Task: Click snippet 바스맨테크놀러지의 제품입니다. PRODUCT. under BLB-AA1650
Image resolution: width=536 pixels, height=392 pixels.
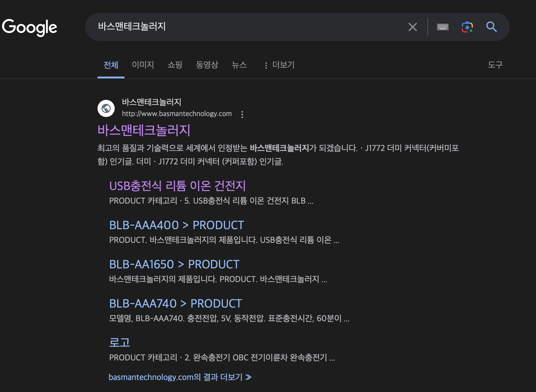Action: point(218,279)
